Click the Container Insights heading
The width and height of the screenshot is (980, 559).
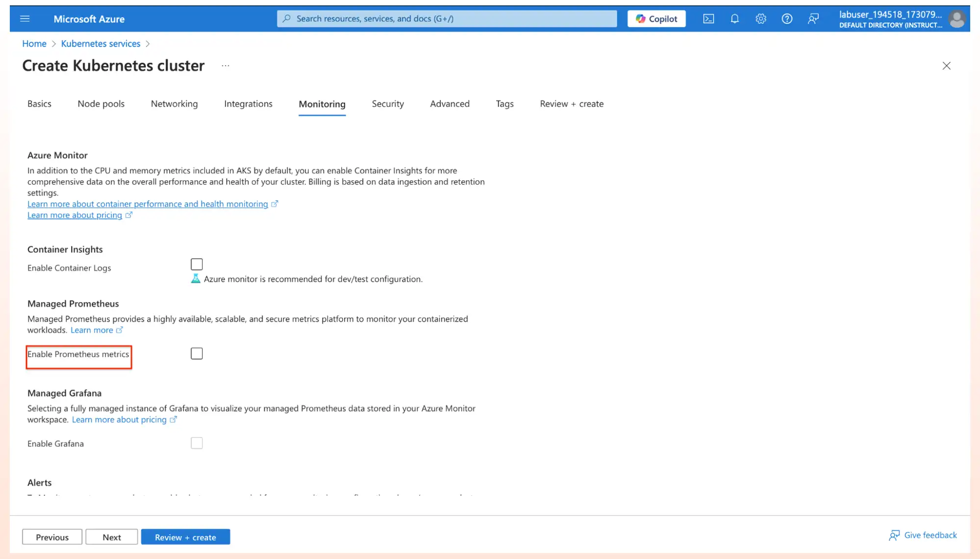click(65, 249)
